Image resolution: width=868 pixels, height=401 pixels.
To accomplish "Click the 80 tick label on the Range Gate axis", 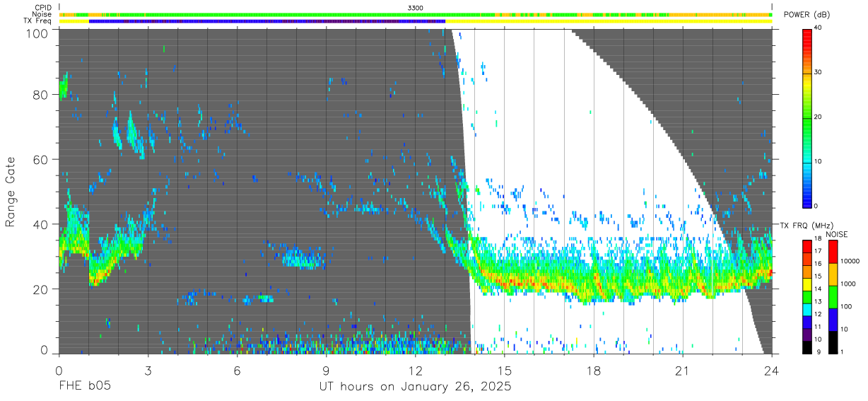I will click(x=41, y=95).
